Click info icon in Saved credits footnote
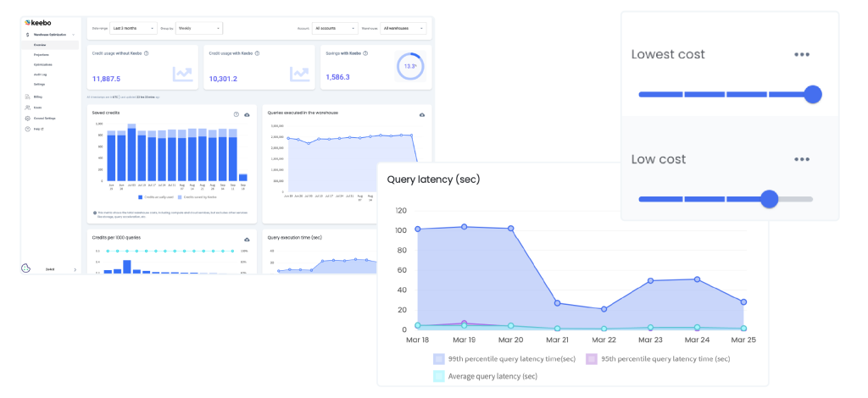 95,213
